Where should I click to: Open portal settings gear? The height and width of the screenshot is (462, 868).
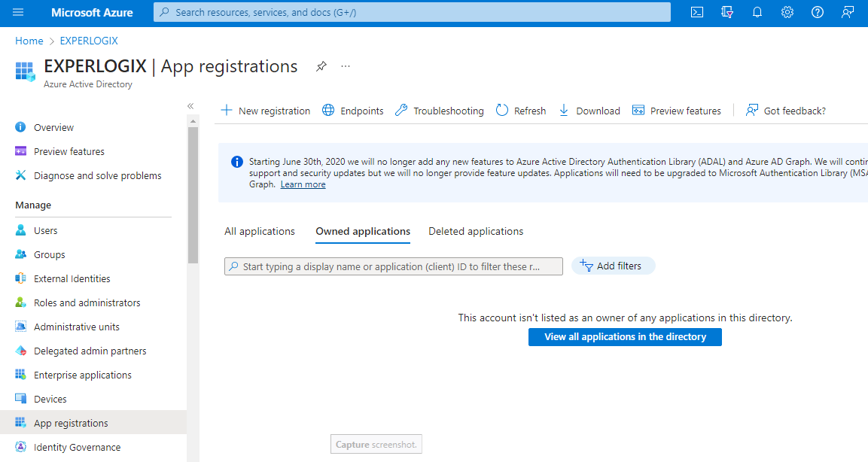(787, 12)
